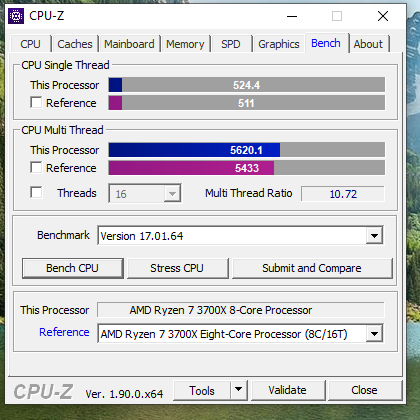This screenshot has height=420, width=420.
Task: Tick the Threads checkbox
Action: (x=36, y=192)
